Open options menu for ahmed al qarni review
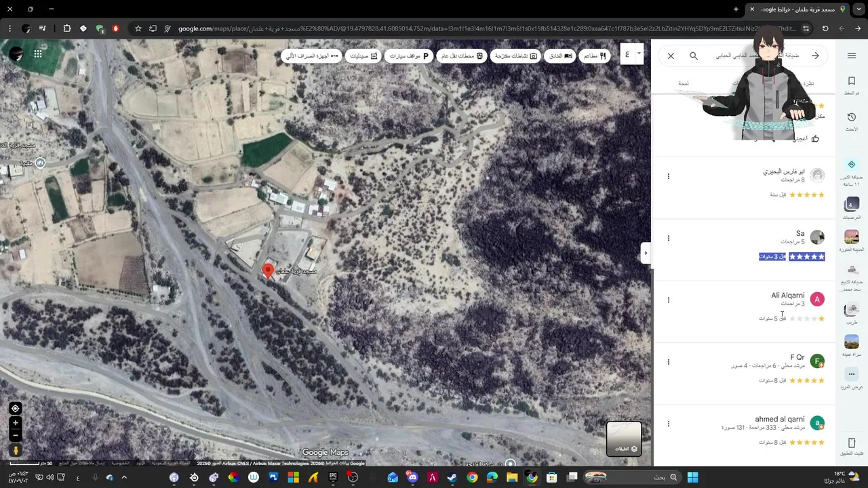 click(668, 424)
